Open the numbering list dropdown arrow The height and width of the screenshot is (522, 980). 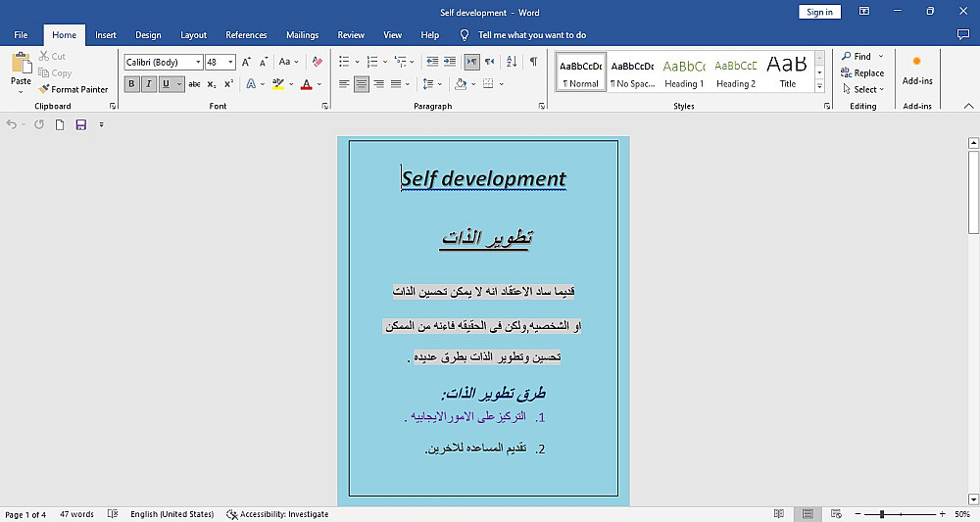385,62
